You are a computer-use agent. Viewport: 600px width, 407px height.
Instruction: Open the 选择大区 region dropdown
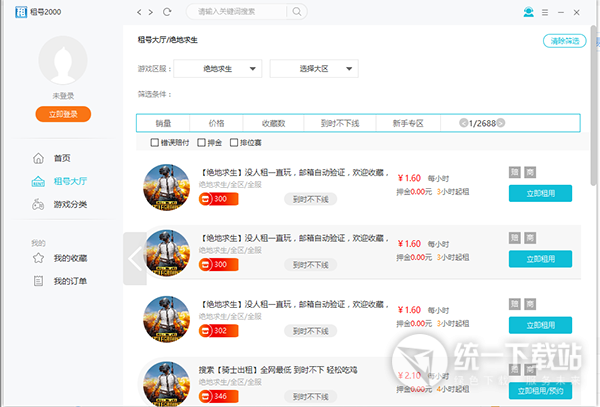(x=314, y=68)
